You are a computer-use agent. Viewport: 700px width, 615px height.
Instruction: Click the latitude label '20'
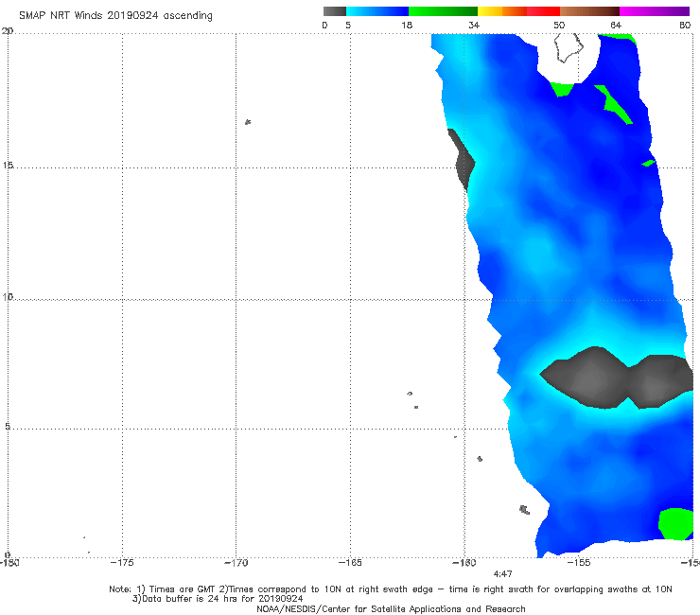coord(8,31)
